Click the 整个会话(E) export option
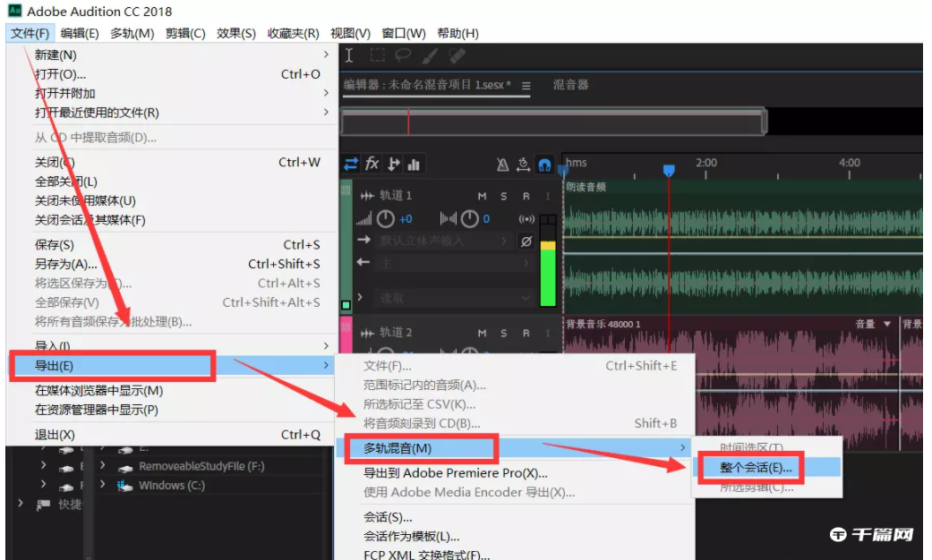 pyautogui.click(x=757, y=467)
